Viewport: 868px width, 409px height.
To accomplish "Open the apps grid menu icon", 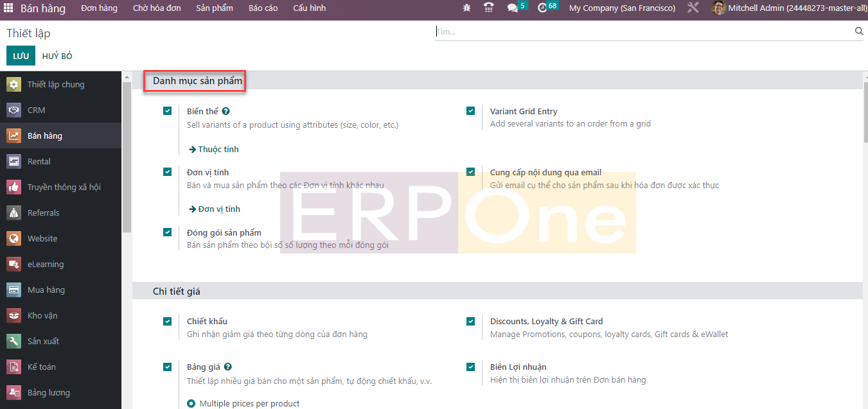I will (8, 8).
